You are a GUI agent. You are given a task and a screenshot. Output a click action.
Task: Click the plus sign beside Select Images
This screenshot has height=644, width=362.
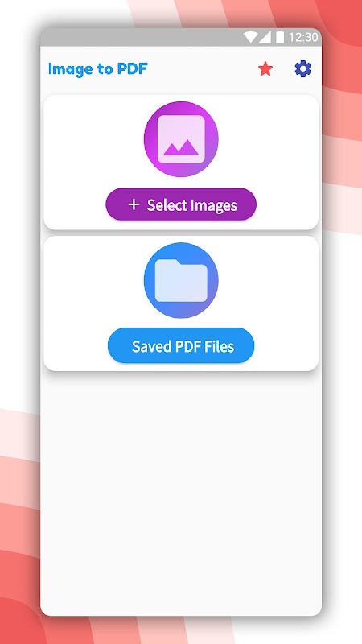(x=134, y=204)
